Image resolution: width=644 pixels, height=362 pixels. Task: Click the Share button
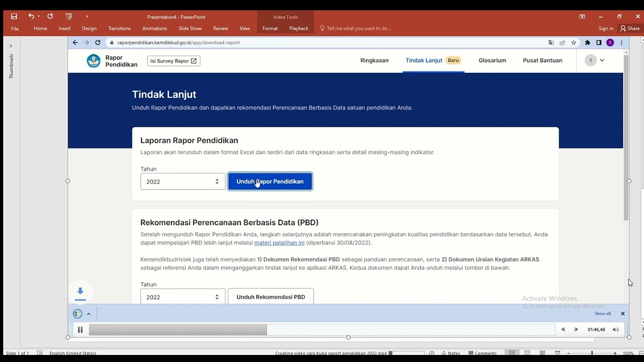coord(630,29)
